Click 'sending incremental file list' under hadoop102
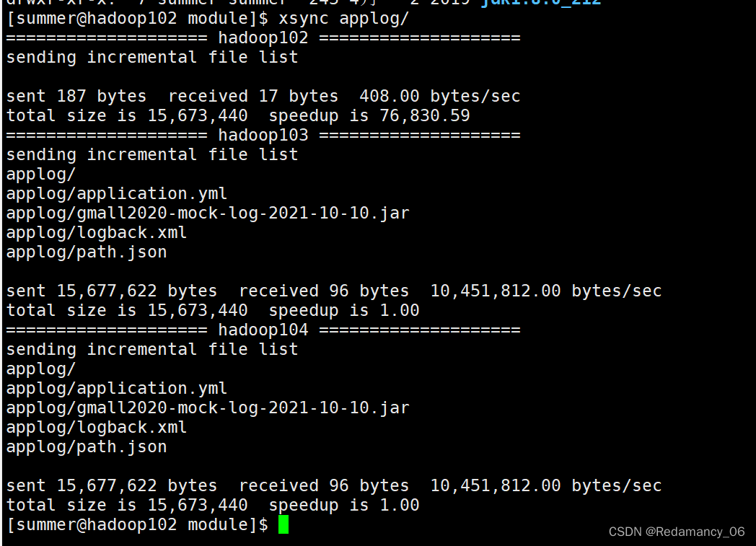The image size is (756, 546). [152, 58]
